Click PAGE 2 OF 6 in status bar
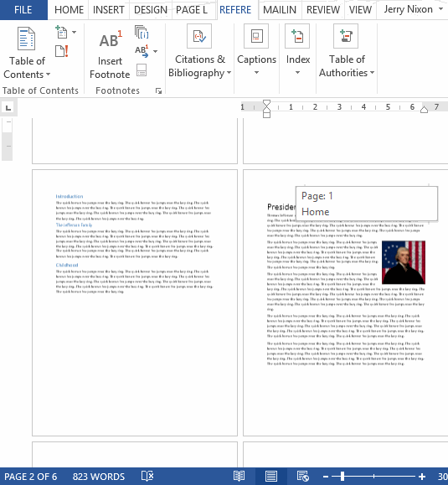This screenshot has width=448, height=485. [30, 477]
